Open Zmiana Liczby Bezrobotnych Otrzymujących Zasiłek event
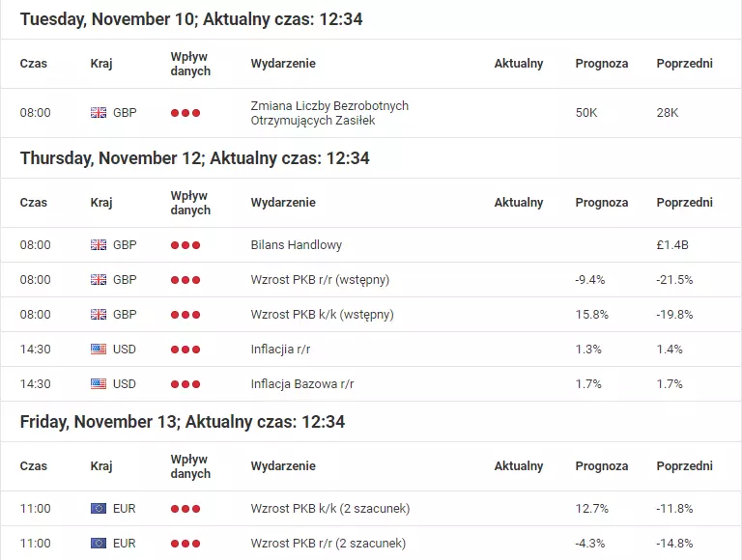This screenshot has width=742, height=560. click(329, 113)
